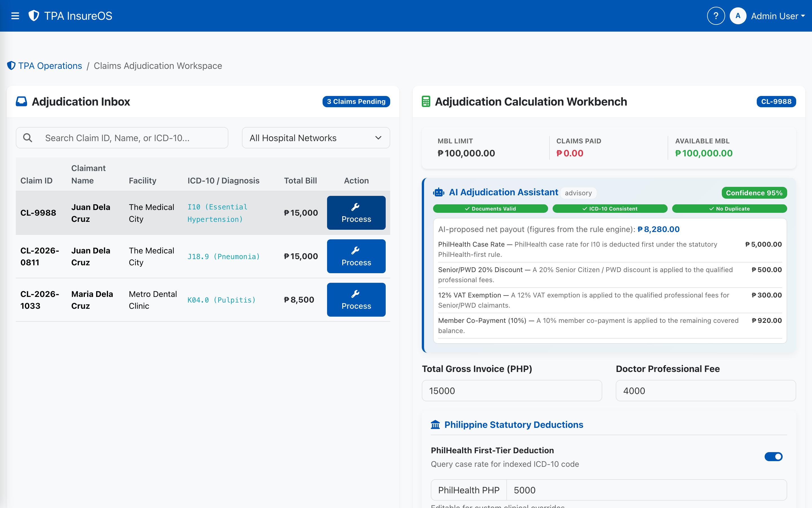This screenshot has height=508, width=812.
Task: Click the search magnifier icon
Action: [28, 138]
